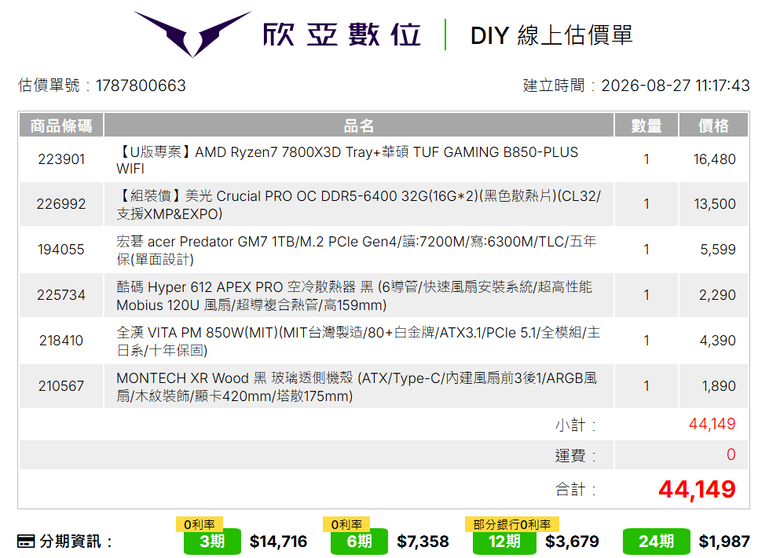Select the green 24期 installment badge
This screenshot has height=558, width=780.
(656, 541)
